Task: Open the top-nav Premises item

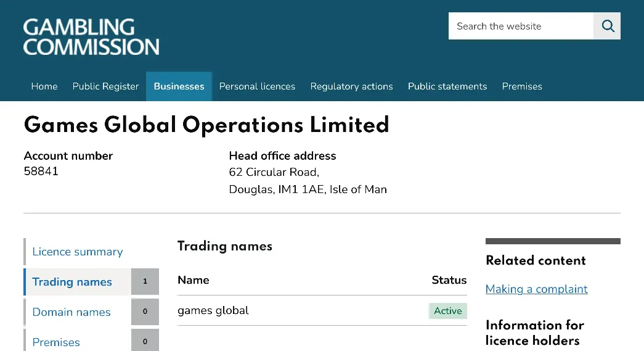Action: (522, 86)
